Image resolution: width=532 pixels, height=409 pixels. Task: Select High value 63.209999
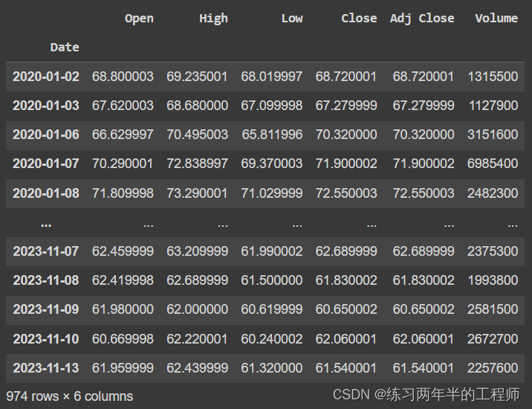coord(197,251)
